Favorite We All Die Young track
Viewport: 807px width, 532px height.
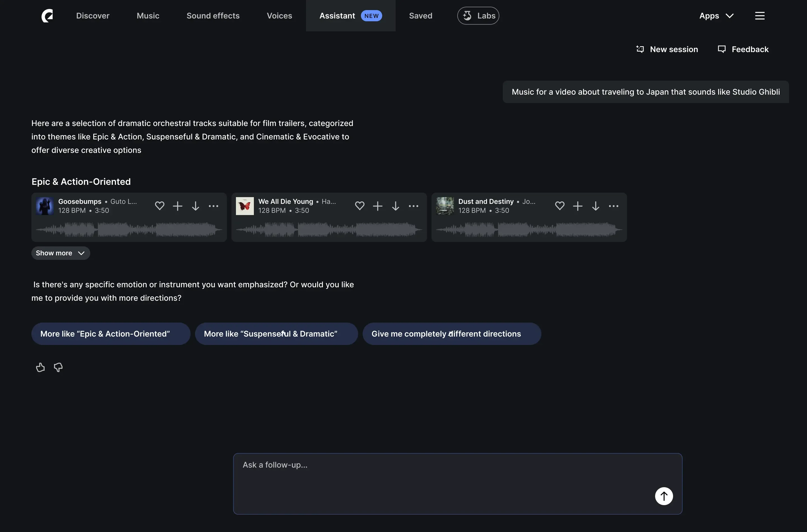360,206
